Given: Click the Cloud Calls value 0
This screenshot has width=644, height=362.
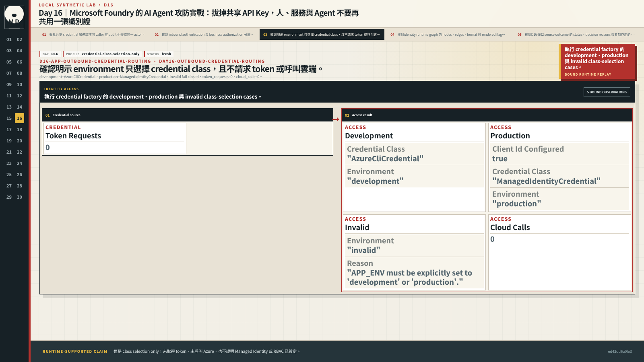Looking at the screenshot, I should click(492, 239).
